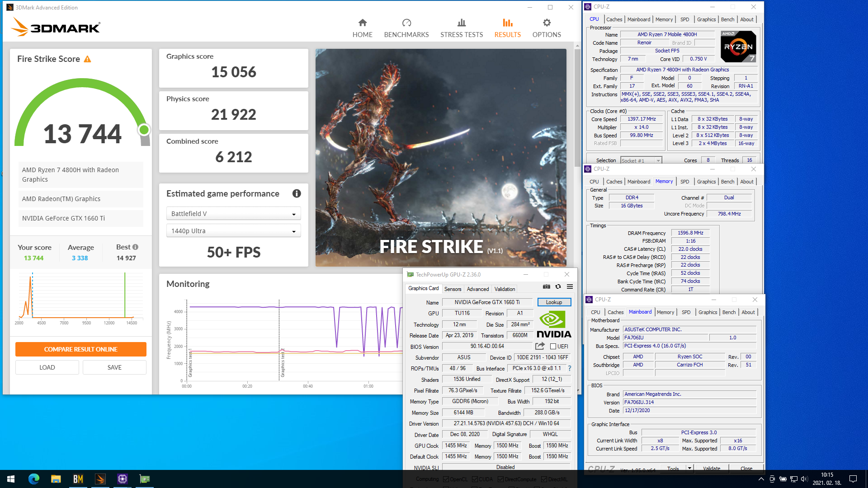The width and height of the screenshot is (868, 488).
Task: Open the BENCHMARKS section in 3DMark
Action: [406, 28]
